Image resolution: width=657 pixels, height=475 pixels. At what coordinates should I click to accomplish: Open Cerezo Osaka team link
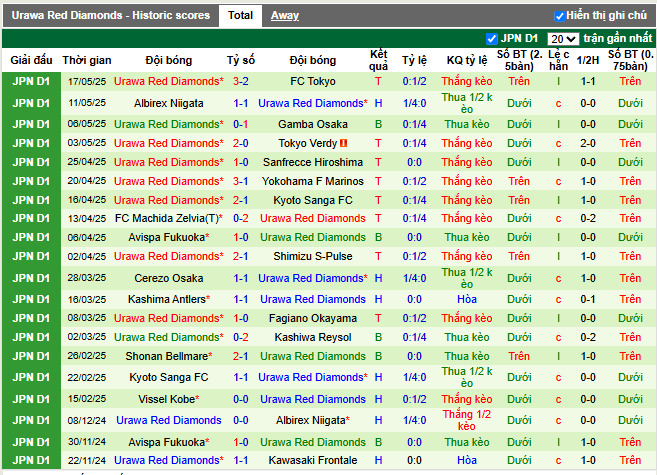[169, 278]
